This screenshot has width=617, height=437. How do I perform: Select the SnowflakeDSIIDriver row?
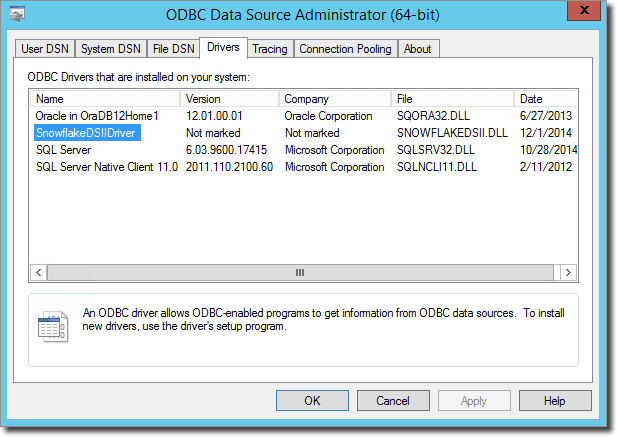coord(87,133)
